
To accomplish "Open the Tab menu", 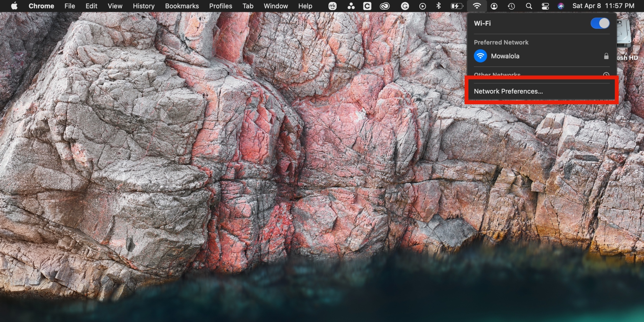I will pyautogui.click(x=248, y=6).
